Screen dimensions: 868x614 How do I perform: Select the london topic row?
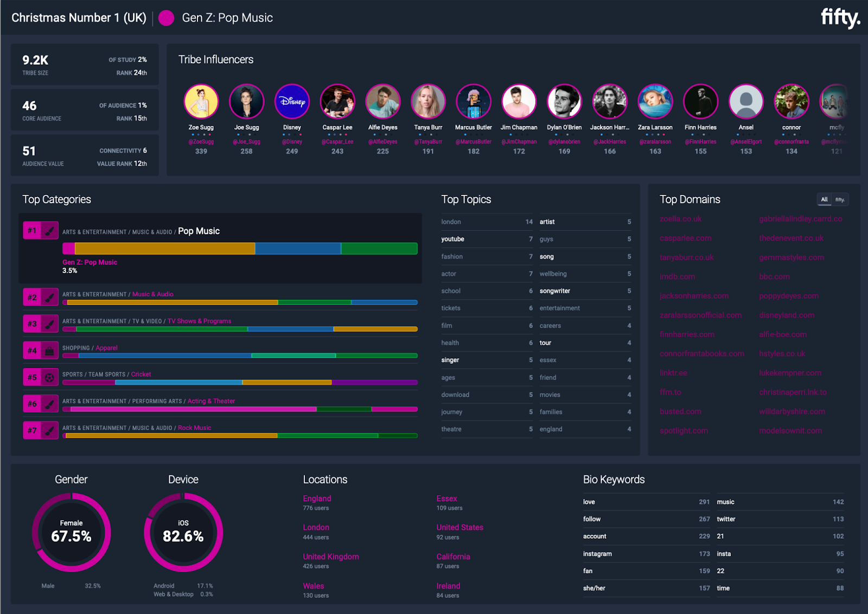point(487,221)
